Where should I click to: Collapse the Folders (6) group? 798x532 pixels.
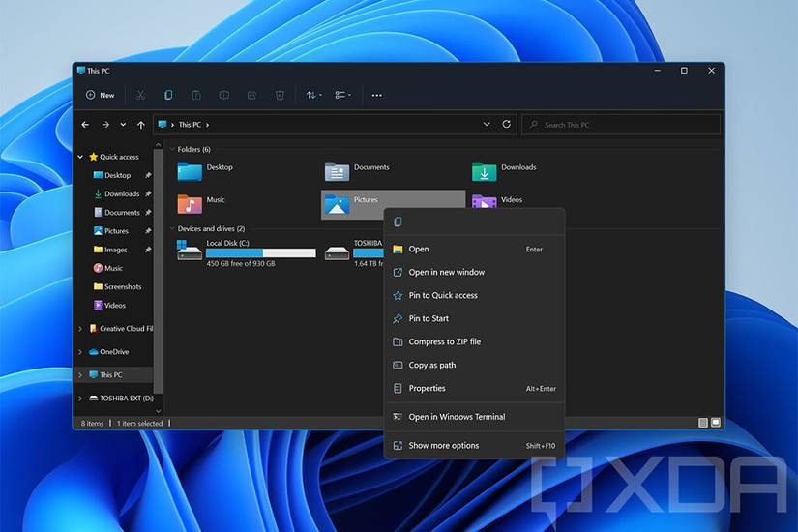click(172, 149)
